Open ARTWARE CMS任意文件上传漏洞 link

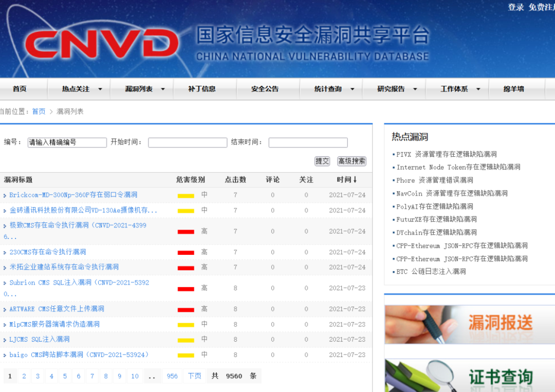click(x=57, y=309)
